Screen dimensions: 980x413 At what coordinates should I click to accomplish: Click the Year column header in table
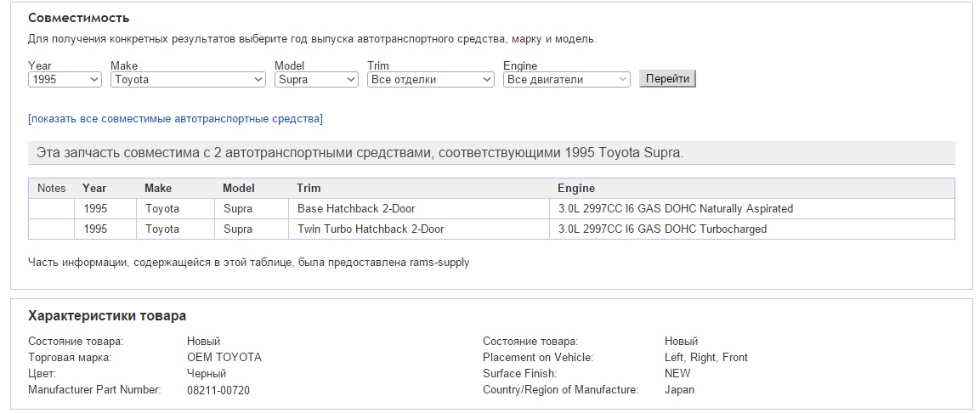[x=94, y=188]
